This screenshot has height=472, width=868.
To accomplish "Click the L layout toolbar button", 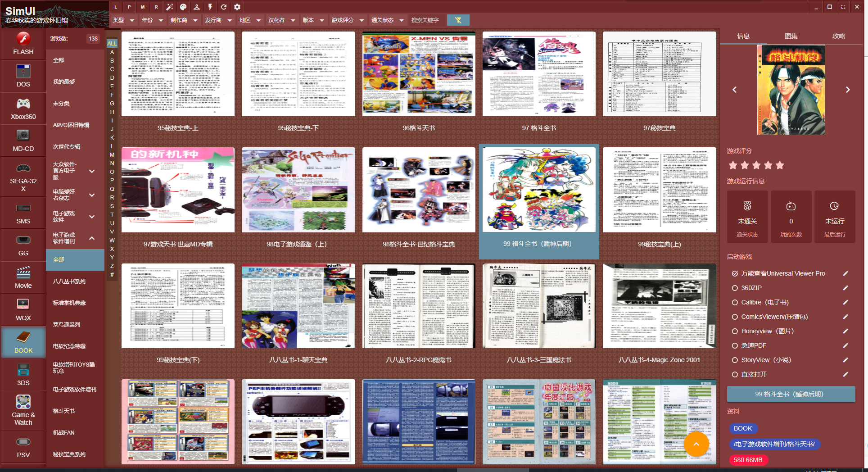I will pyautogui.click(x=116, y=7).
